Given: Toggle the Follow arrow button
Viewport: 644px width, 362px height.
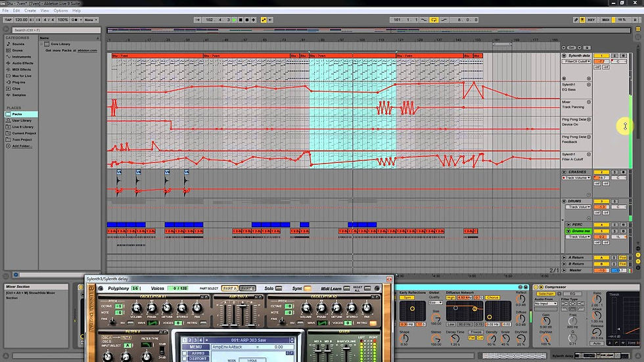Looking at the screenshot, I should tap(198, 20).
